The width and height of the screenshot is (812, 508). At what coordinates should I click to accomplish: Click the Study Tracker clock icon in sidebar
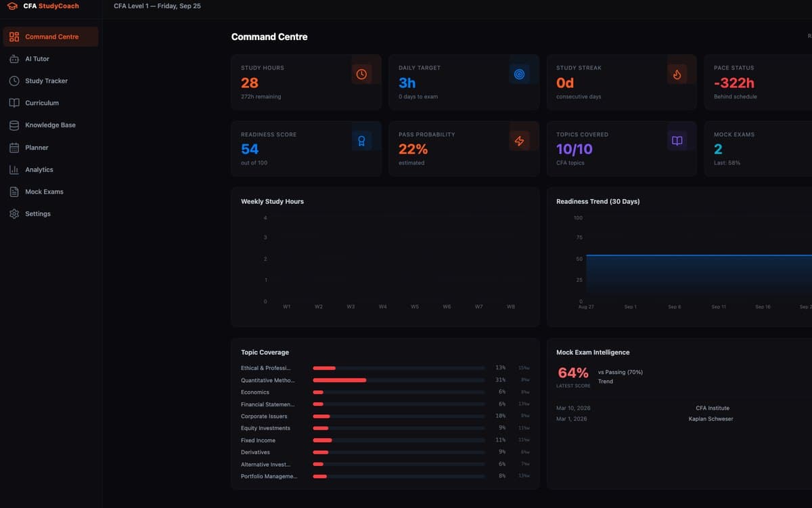click(x=14, y=81)
